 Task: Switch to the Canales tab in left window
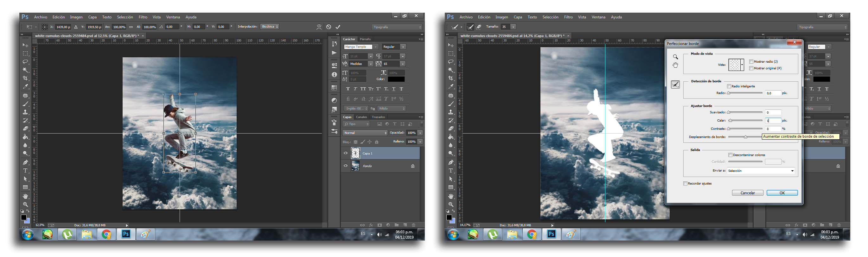tap(361, 117)
